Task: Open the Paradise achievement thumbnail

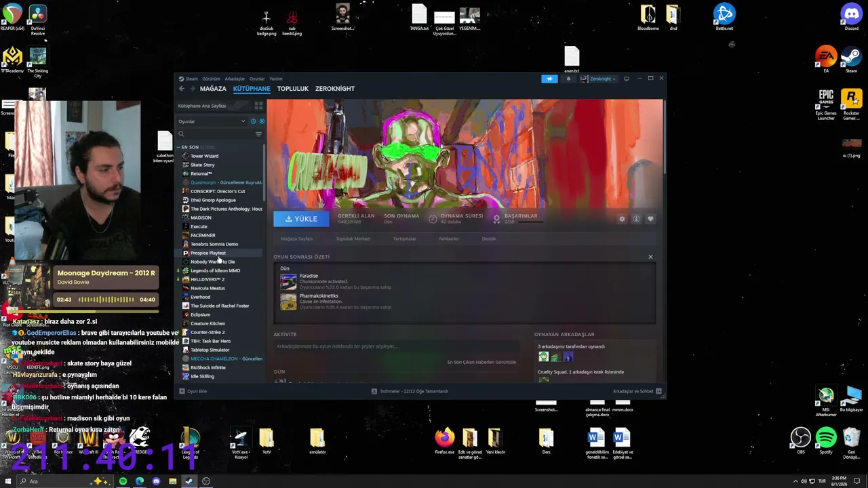Action: (x=288, y=281)
